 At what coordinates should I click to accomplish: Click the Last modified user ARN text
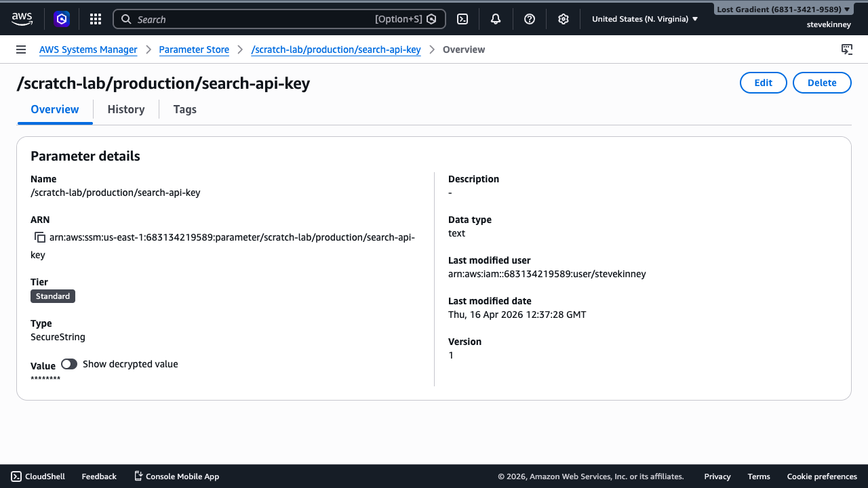(547, 274)
